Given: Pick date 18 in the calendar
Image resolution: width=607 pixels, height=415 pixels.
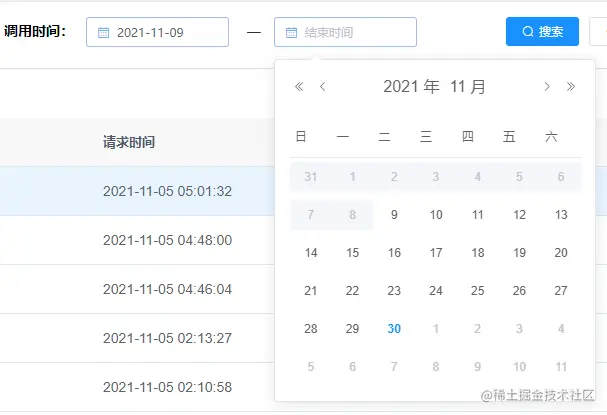Looking at the screenshot, I should pyautogui.click(x=478, y=253).
